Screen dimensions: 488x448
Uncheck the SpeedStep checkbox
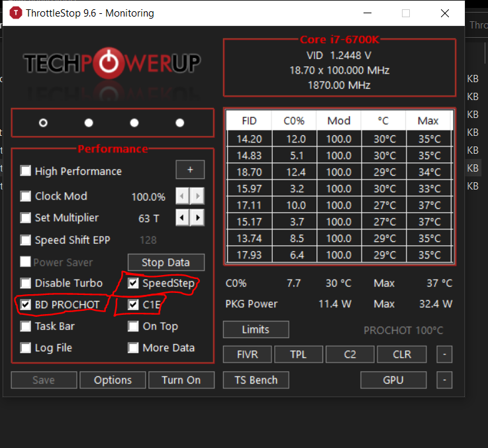pyautogui.click(x=133, y=283)
